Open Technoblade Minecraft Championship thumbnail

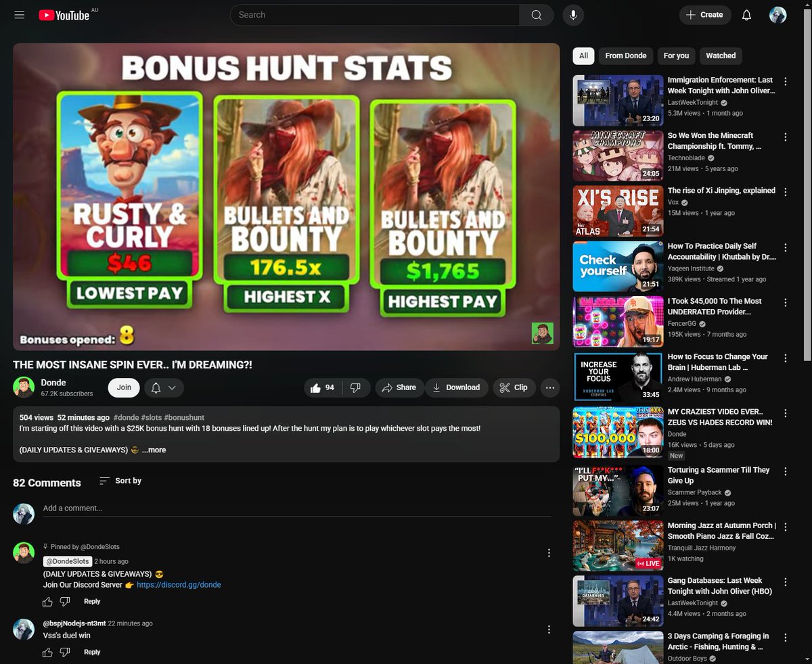tap(618, 156)
